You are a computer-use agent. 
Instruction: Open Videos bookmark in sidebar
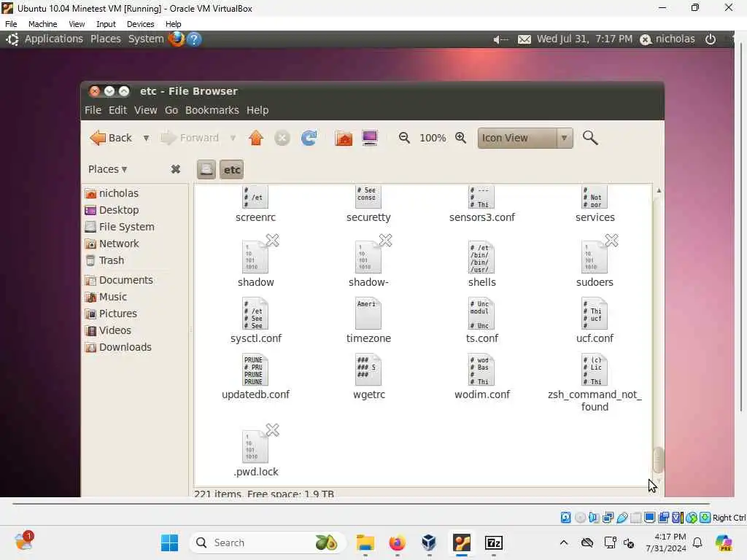point(108,330)
